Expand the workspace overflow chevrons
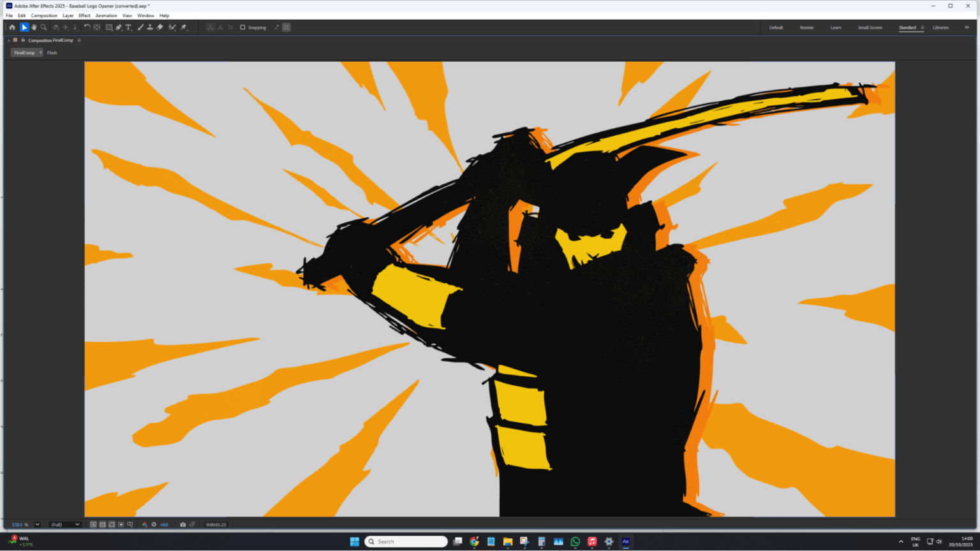The height and width of the screenshot is (551, 980). (967, 27)
